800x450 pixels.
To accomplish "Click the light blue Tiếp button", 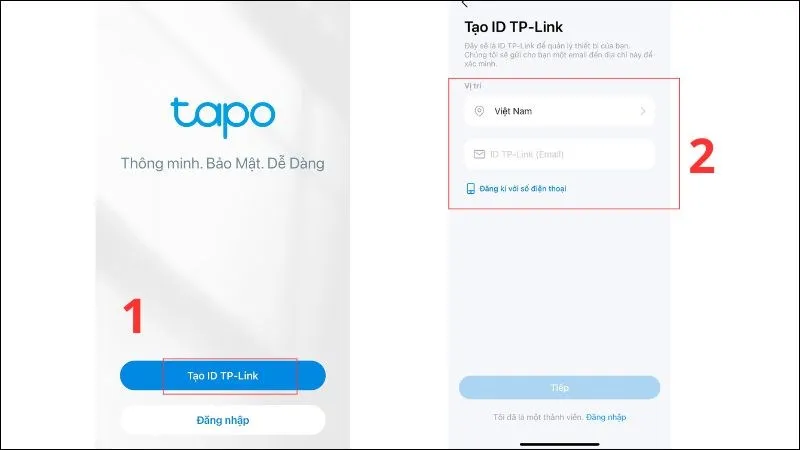I will (559, 388).
